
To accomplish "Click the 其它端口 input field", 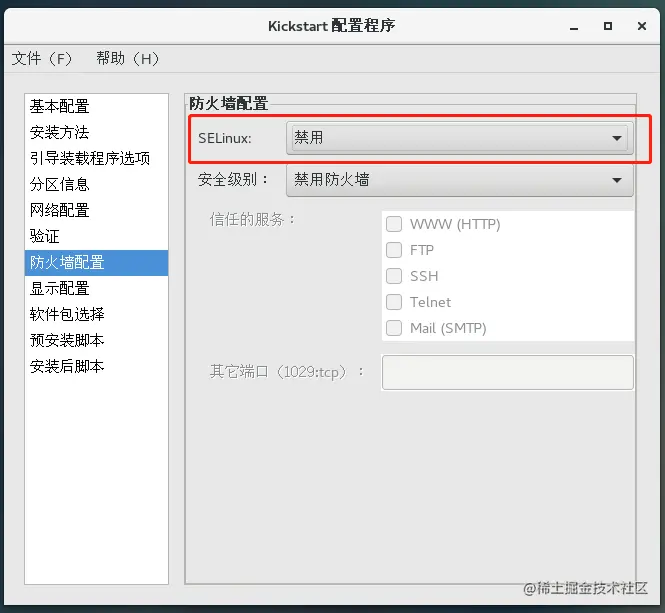I will (508, 372).
